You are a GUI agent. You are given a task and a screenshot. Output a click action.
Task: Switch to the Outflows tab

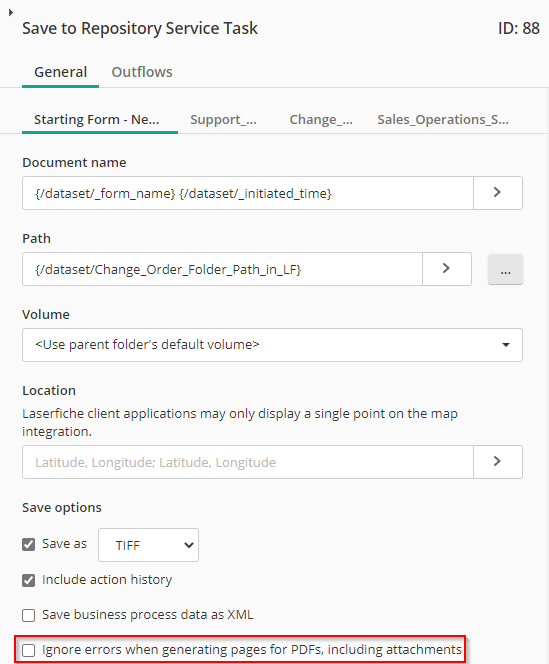click(x=142, y=72)
